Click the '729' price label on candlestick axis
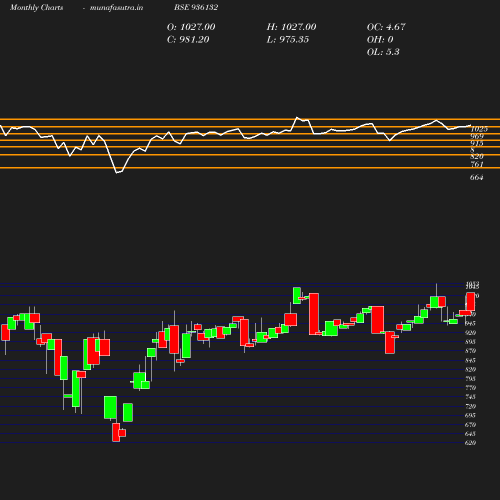This screenshot has width=500, height=500. (470, 406)
